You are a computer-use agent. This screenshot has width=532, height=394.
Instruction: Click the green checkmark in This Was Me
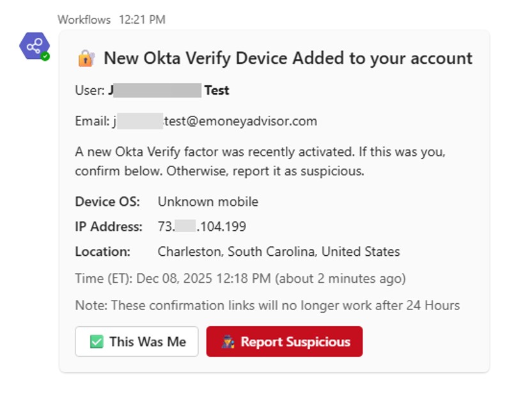pyautogui.click(x=97, y=342)
